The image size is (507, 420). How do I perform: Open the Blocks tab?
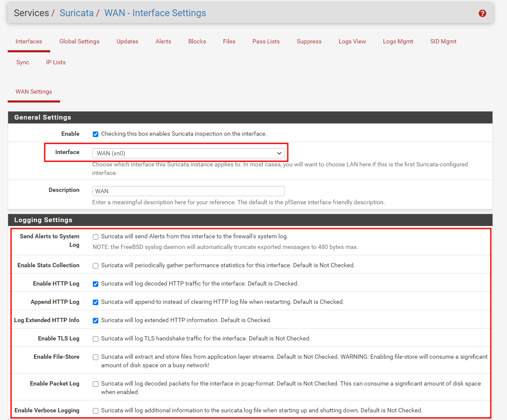(x=197, y=41)
